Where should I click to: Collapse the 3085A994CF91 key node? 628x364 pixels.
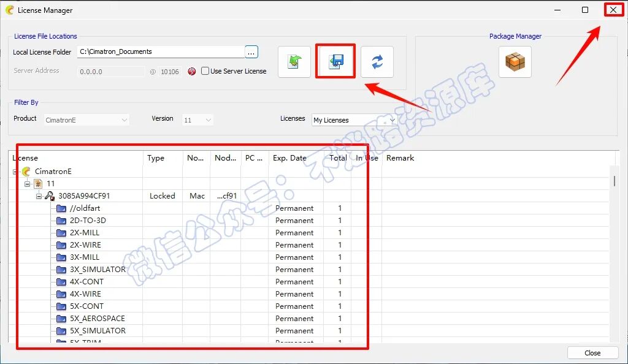point(39,196)
